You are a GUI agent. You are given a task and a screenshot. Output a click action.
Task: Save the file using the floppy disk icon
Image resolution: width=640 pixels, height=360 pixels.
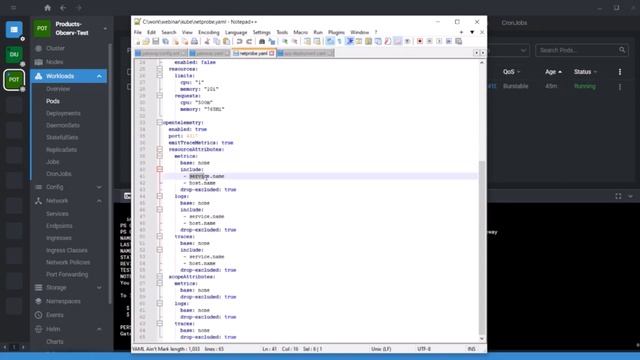click(x=156, y=41)
